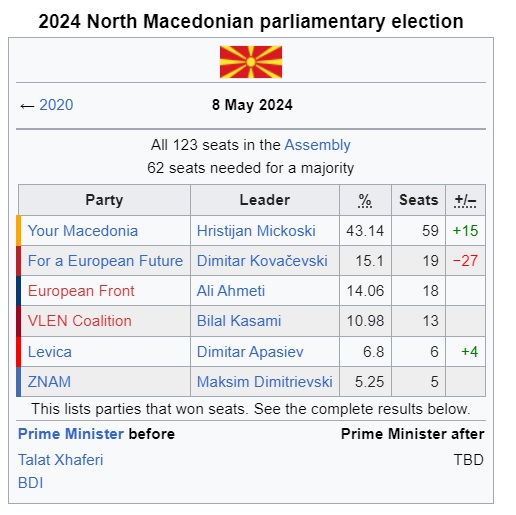Open Hristijan Mickoski's page
Viewport: 516px width, 515px height.
(256, 231)
